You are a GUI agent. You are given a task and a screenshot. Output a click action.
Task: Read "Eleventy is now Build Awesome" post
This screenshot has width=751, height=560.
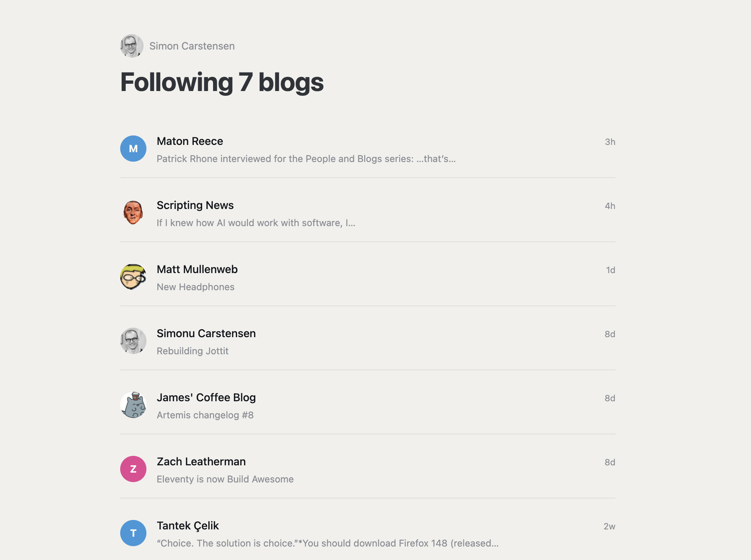pyautogui.click(x=225, y=479)
